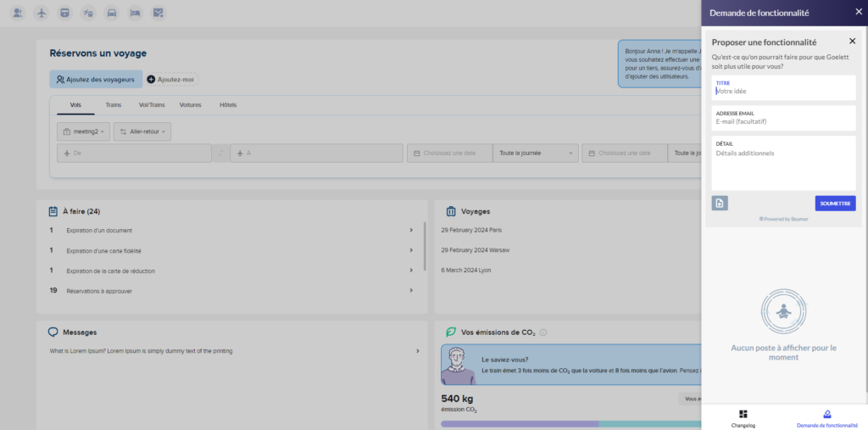868x430 pixels.
Task: Open the first Toute la journée time dropdown
Action: pyautogui.click(x=535, y=154)
